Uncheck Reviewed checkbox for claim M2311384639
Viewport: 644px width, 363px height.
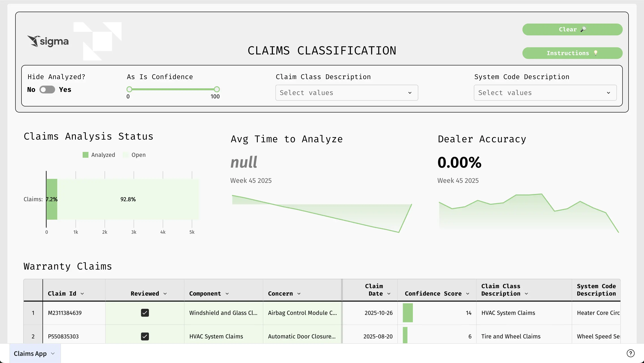click(145, 313)
